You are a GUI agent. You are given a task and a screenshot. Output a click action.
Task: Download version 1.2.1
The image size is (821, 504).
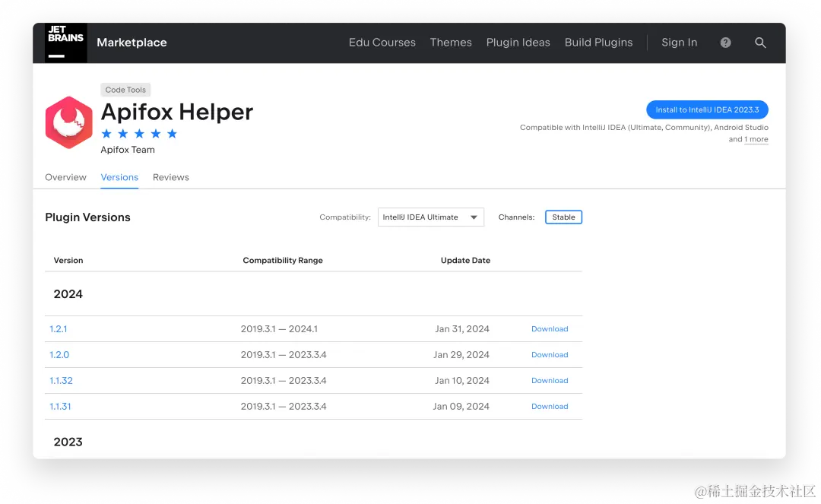coord(550,329)
